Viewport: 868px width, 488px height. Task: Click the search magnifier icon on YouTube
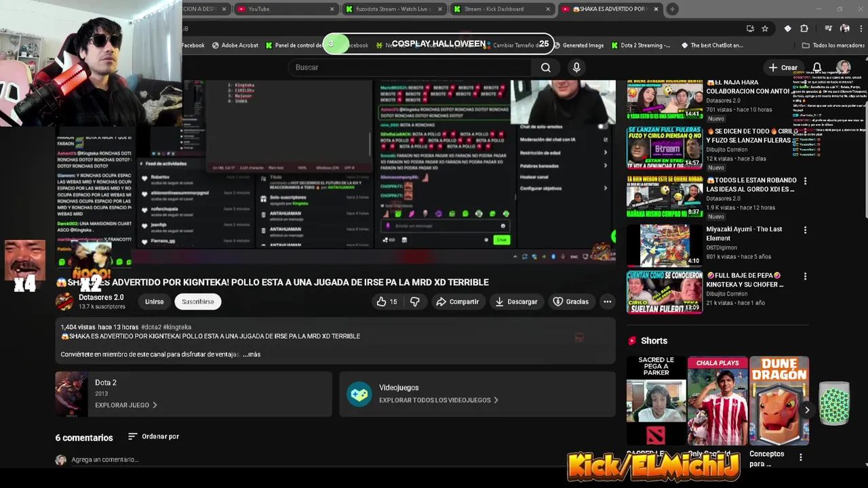[545, 67]
